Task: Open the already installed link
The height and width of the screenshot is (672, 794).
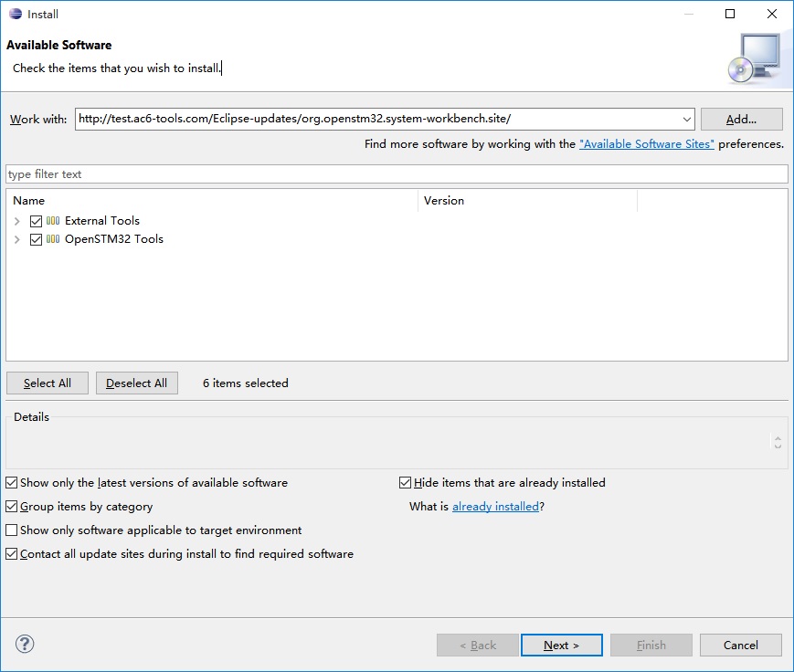Action: pos(495,507)
